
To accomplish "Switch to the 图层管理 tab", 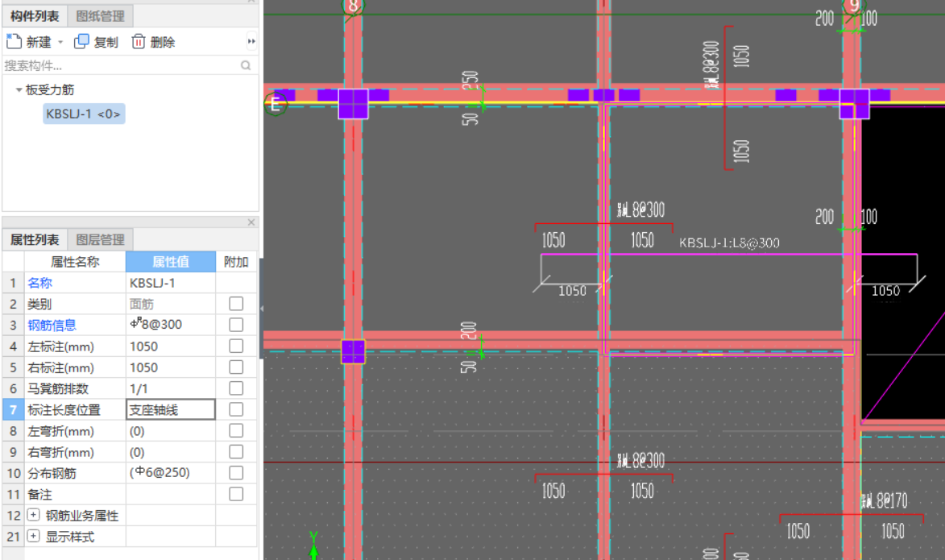I will pos(100,240).
